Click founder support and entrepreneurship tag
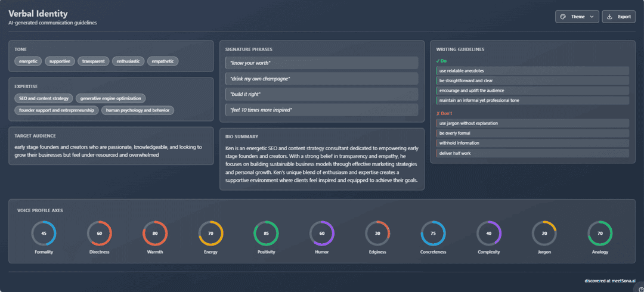This screenshot has height=292, width=644. [57, 110]
